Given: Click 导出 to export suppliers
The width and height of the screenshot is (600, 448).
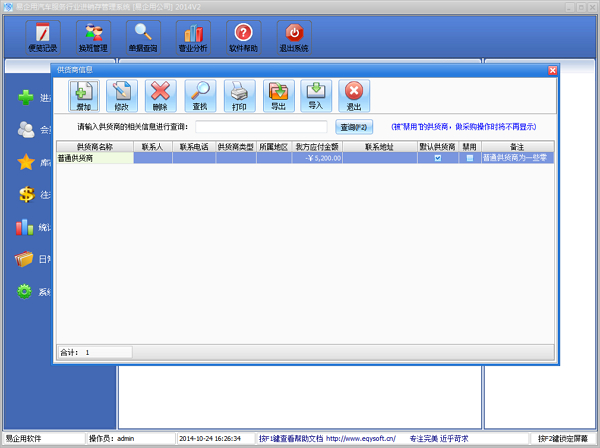Looking at the screenshot, I should (279, 96).
